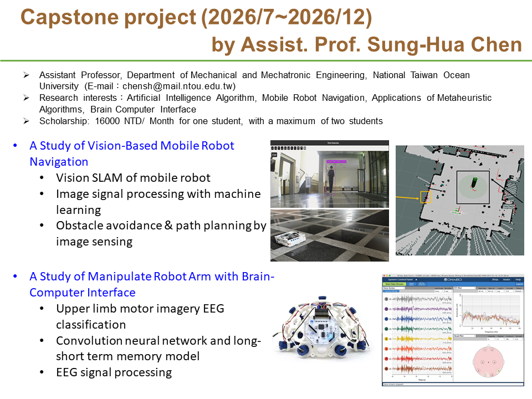
Task: Select the red channel 7 circle icon
Action: tap(385, 358)
